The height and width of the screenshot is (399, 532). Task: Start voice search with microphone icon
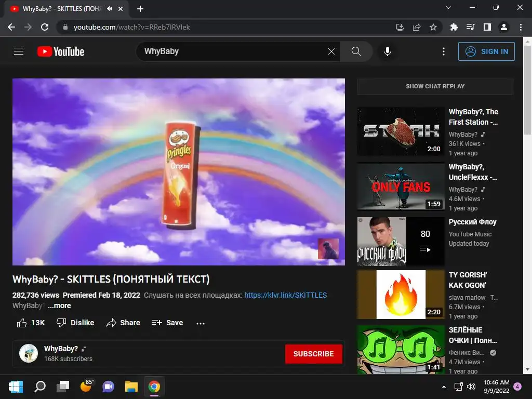[x=387, y=51]
